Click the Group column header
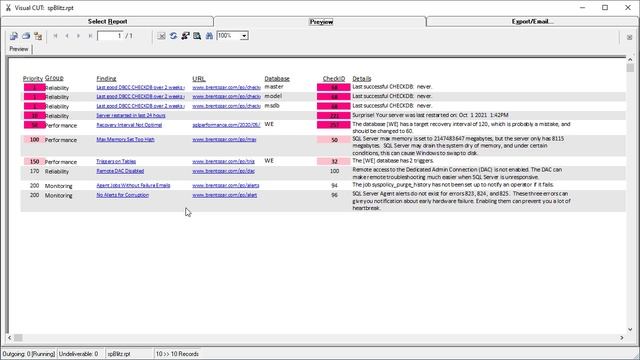 click(54, 78)
